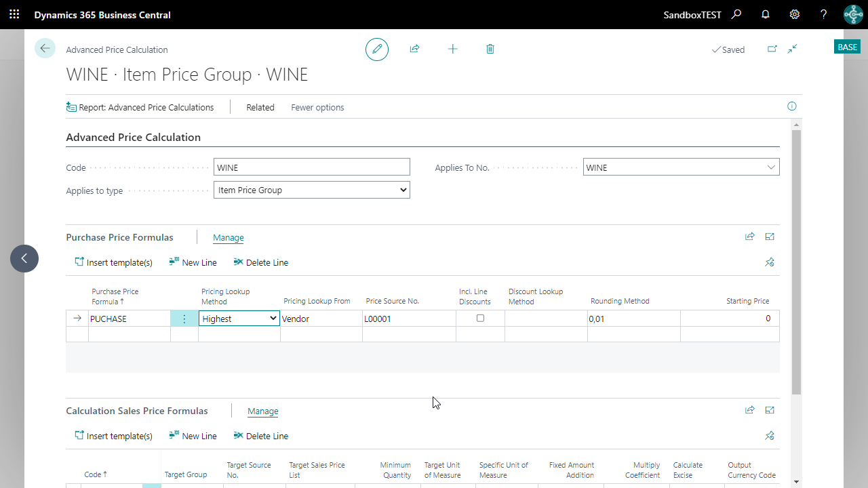Viewport: 868px width, 488px height.
Task: Click Delete Line in Calculation Sales Price Formulas
Action: tap(260, 436)
